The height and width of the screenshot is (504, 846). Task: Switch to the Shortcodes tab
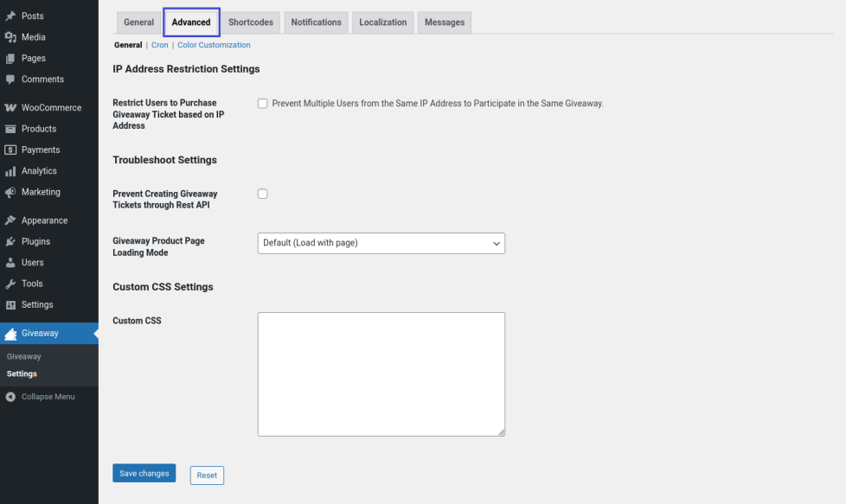[x=251, y=22]
